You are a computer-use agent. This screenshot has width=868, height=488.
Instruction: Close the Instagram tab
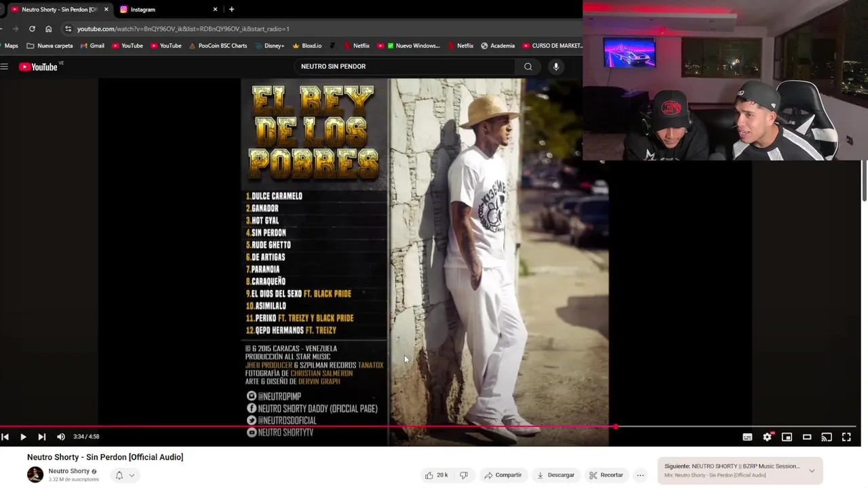(216, 9)
